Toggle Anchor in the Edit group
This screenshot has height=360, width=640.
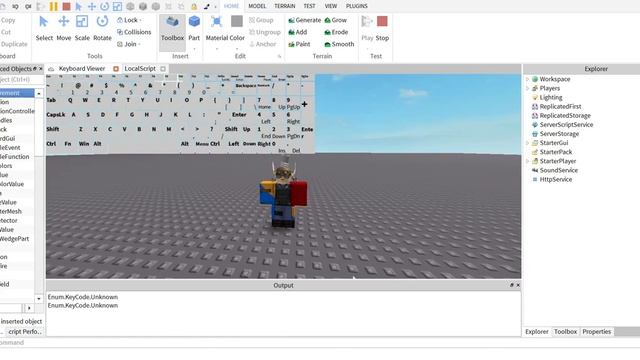coord(263,44)
